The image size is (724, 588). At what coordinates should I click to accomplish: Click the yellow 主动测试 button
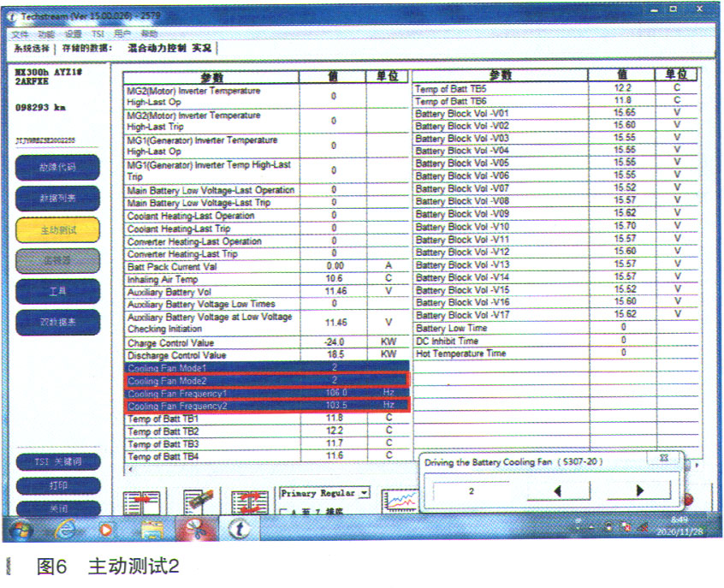pyautogui.click(x=57, y=230)
